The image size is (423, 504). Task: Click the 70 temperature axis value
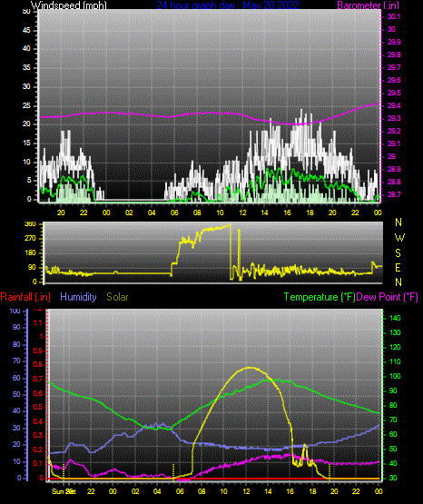point(393,420)
